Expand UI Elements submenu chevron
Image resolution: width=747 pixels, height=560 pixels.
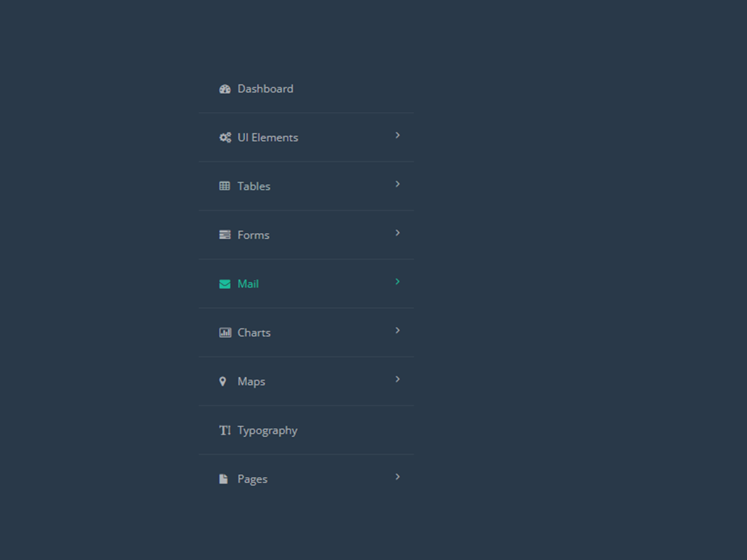click(397, 135)
